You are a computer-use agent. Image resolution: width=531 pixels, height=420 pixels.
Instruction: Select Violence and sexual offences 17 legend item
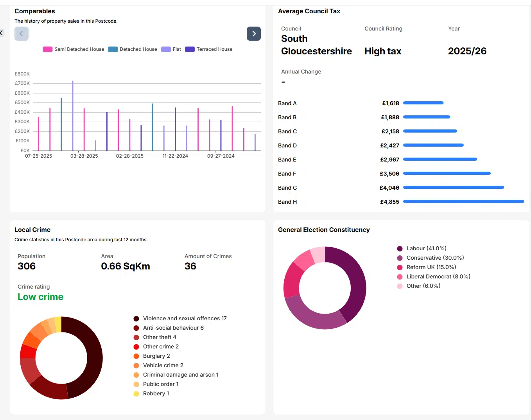coord(180,318)
